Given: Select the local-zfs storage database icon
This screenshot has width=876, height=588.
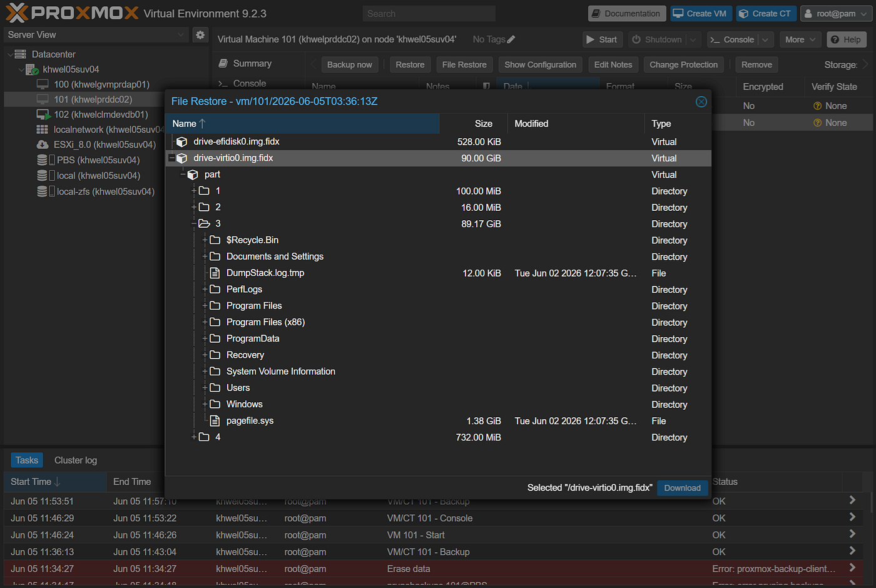Looking at the screenshot, I should point(42,191).
